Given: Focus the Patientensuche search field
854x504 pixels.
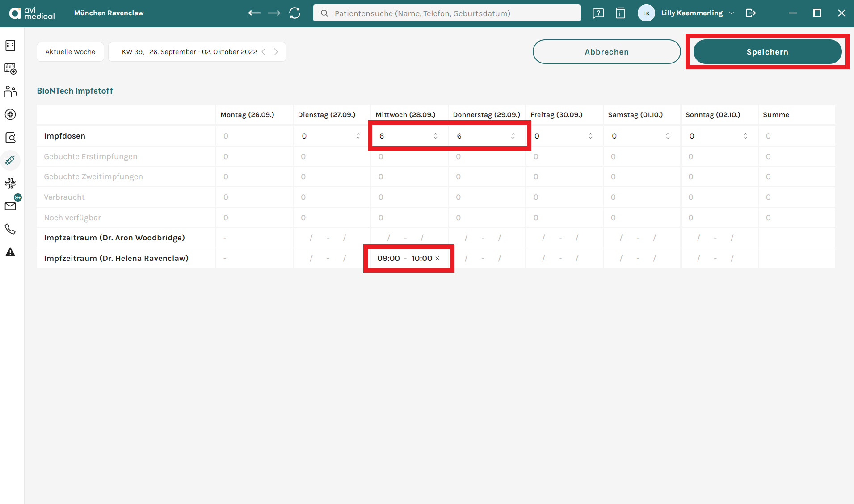Looking at the screenshot, I should click(447, 13).
